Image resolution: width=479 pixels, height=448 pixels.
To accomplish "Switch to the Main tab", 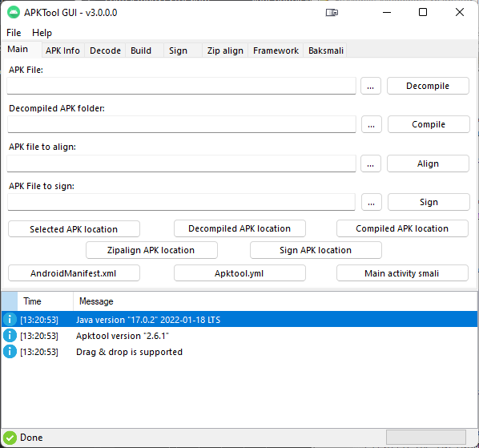I will coord(22,49).
